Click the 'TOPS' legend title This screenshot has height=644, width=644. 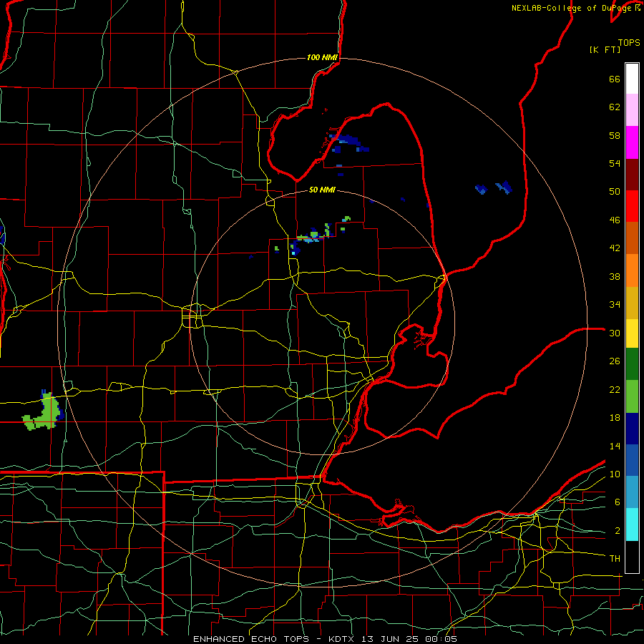click(629, 42)
